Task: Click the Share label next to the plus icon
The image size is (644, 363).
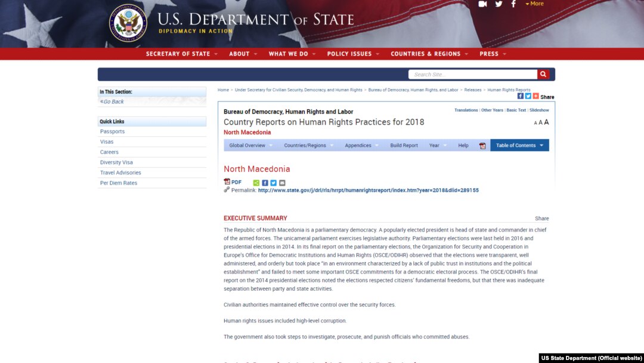Action: 547,97
